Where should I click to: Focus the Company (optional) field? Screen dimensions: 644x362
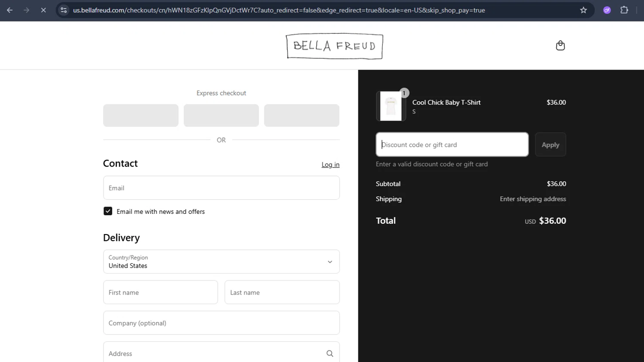click(x=222, y=323)
